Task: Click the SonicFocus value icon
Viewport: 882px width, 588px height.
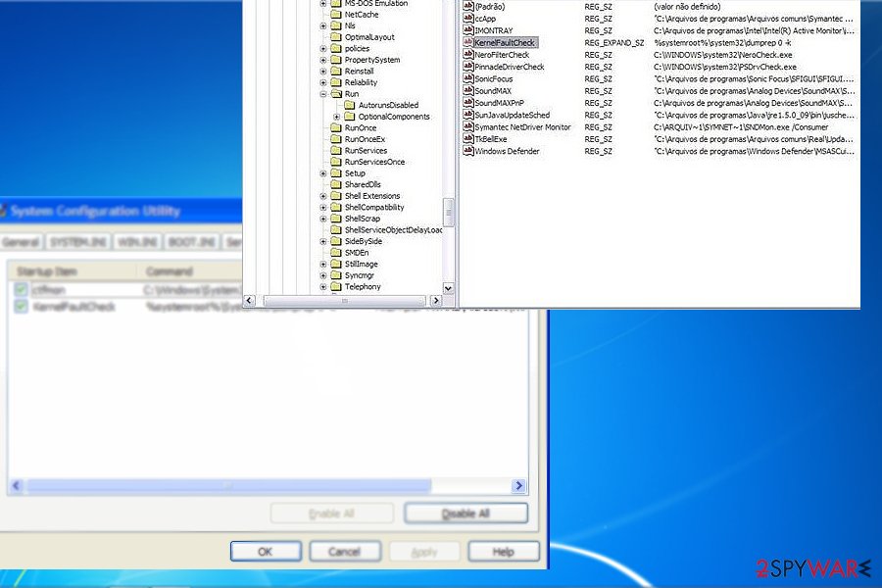Action: 468,78
